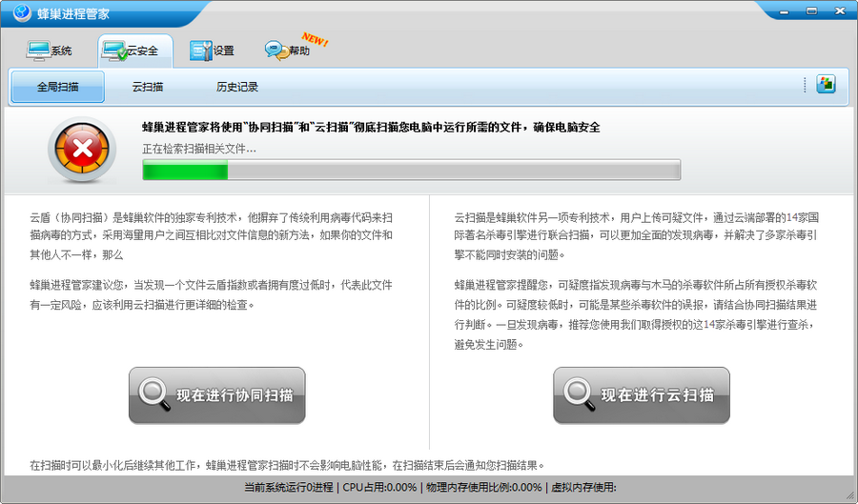858x504 pixels.
Task: Click the CPU占用:0.00% status entry
Action: click(379, 487)
